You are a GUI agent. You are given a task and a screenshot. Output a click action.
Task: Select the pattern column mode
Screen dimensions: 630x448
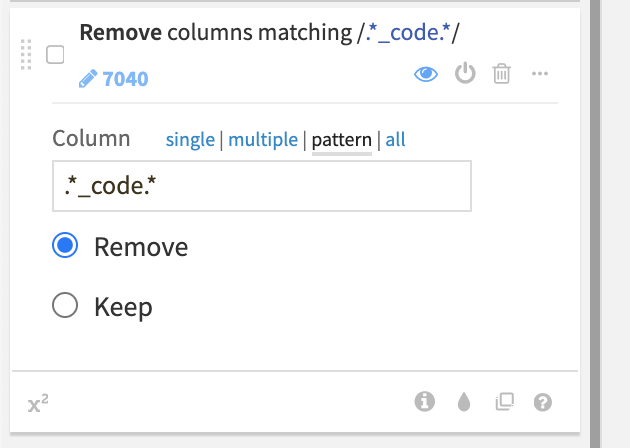click(x=341, y=140)
